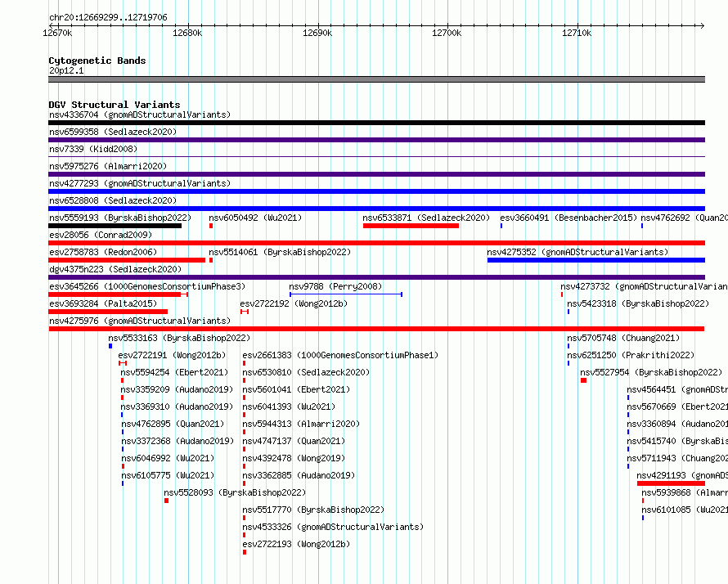Viewport: 728px width, 584px height.
Task: Click nsv6041393 (Wu2021) label
Action: [x=289, y=407]
